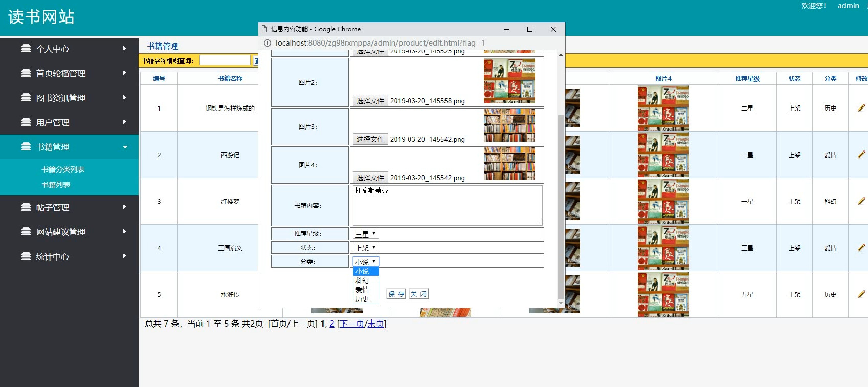The image size is (868, 387).
Task: Open 书籍列表 submenu item
Action: pos(56,185)
